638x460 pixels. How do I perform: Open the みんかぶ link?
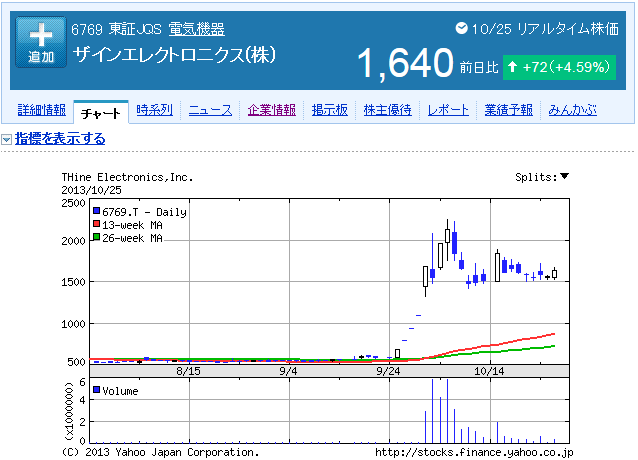pos(572,110)
